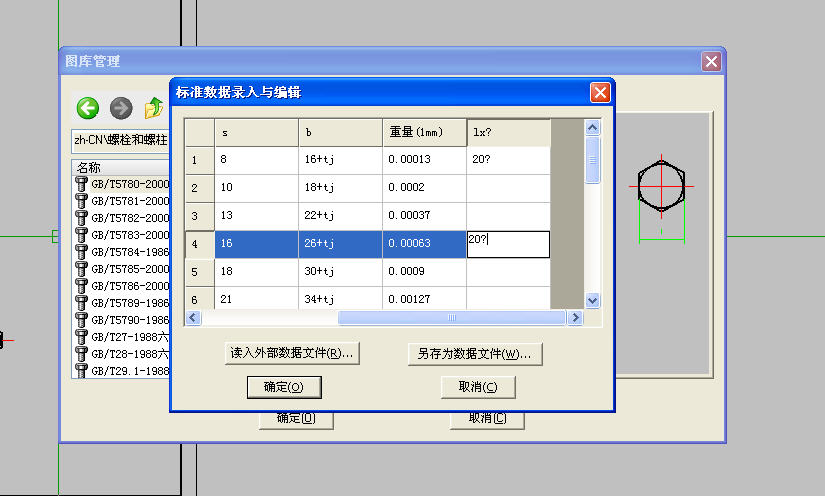Select the GB/T5780-2000 bolt item
Screen dimensions: 825x496
[123, 184]
